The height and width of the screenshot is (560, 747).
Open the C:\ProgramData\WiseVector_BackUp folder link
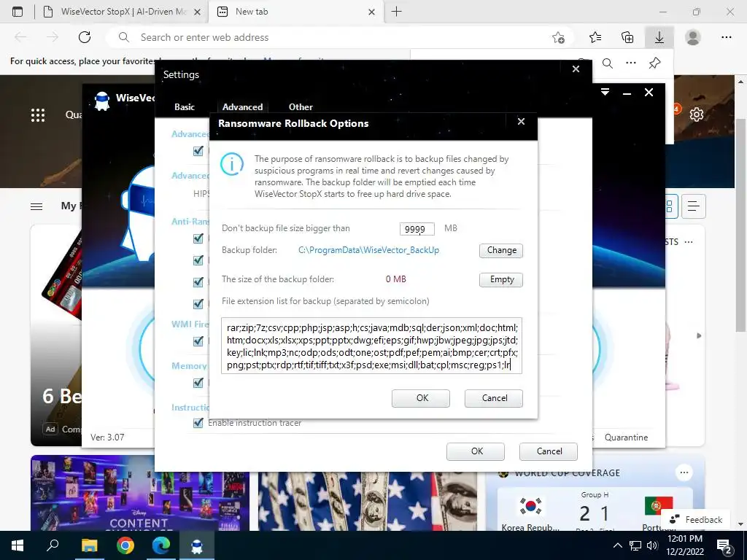coord(368,250)
